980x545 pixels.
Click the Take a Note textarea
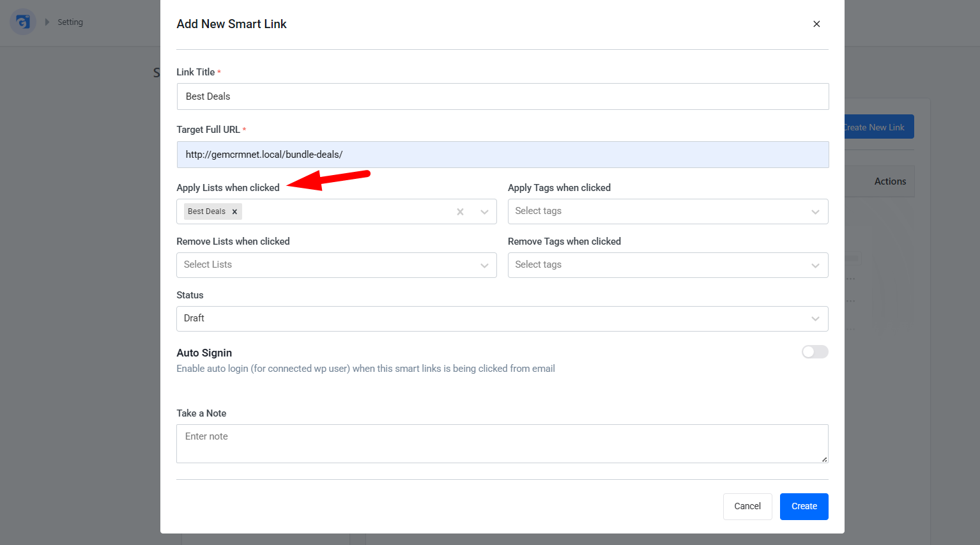[502, 443]
